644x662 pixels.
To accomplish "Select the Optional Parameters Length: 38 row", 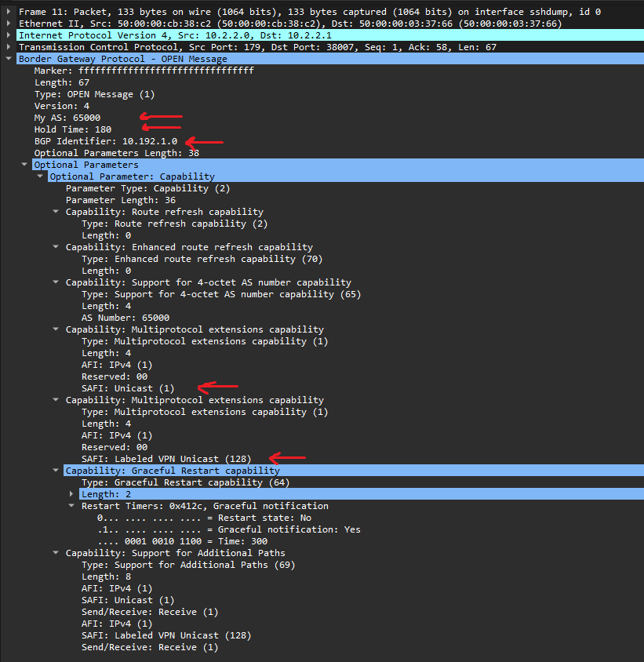I will click(x=116, y=153).
